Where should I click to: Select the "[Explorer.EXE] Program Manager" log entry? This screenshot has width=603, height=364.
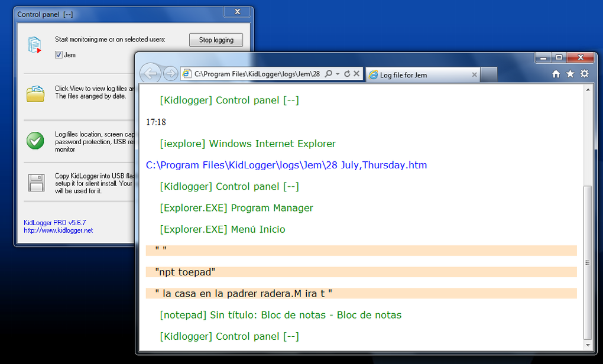point(236,208)
